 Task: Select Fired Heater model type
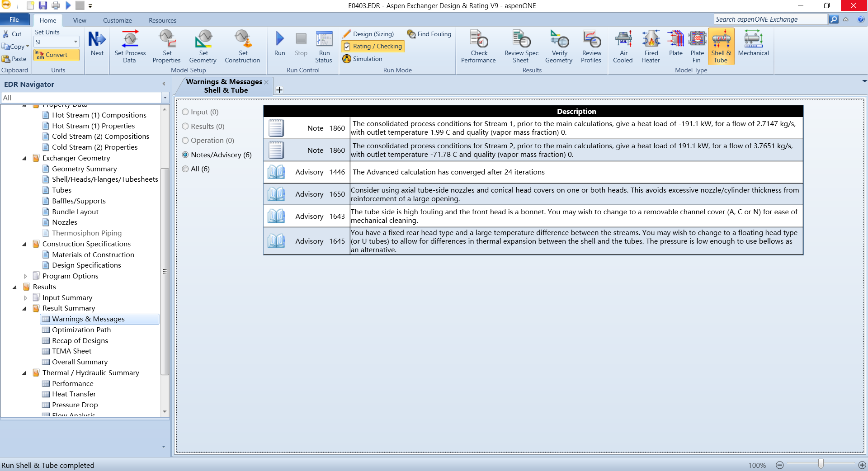[651, 46]
